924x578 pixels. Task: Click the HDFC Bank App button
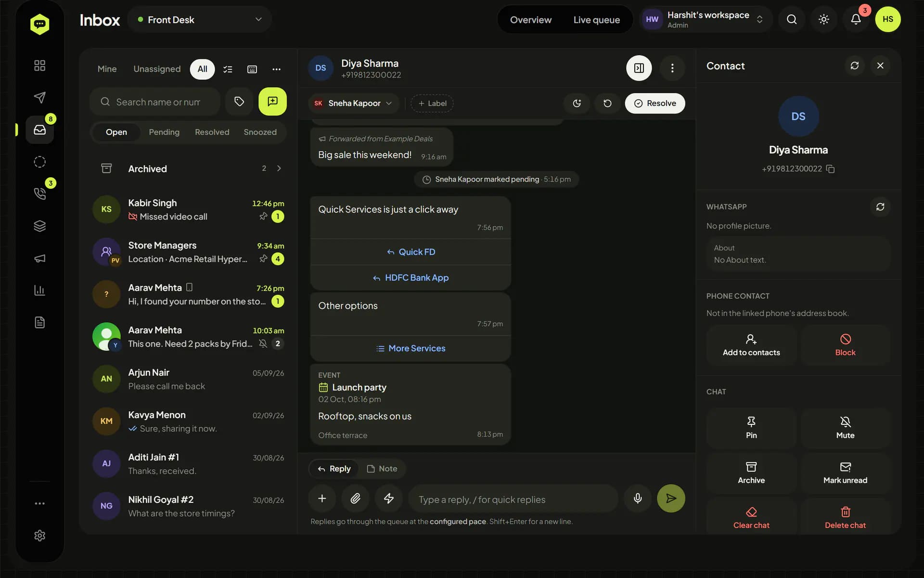411,277
